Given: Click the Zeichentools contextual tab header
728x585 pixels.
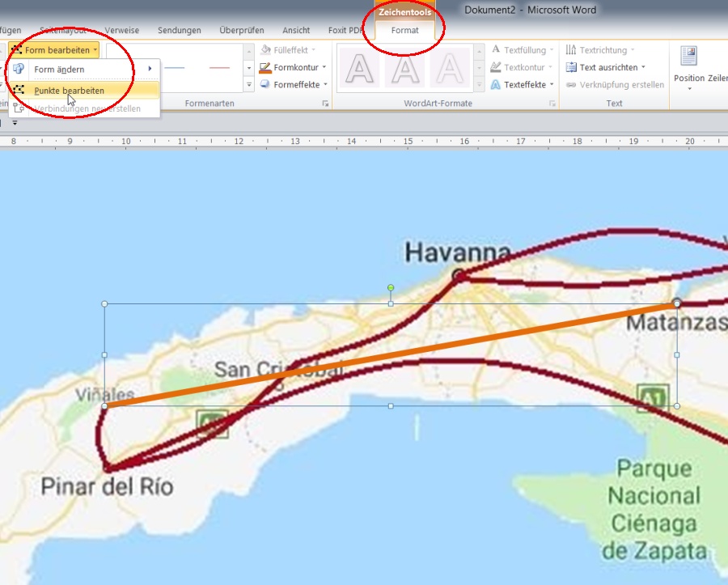Looking at the screenshot, I should (405, 12).
